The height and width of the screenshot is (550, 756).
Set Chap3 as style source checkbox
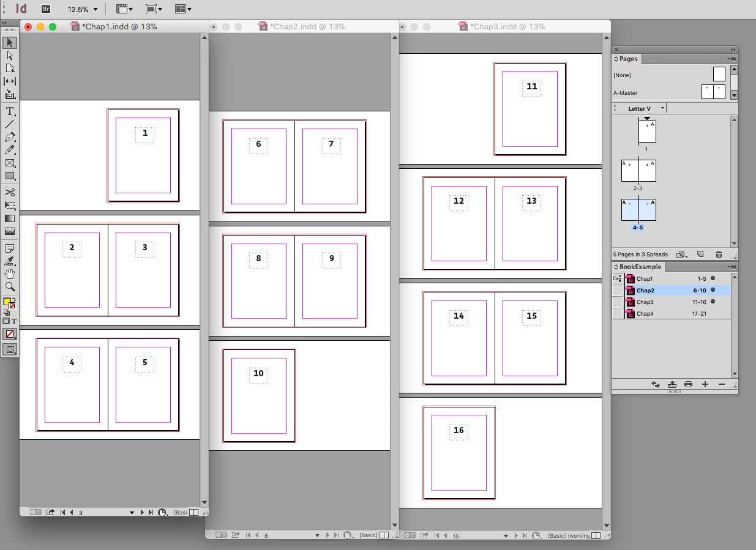coord(617,302)
